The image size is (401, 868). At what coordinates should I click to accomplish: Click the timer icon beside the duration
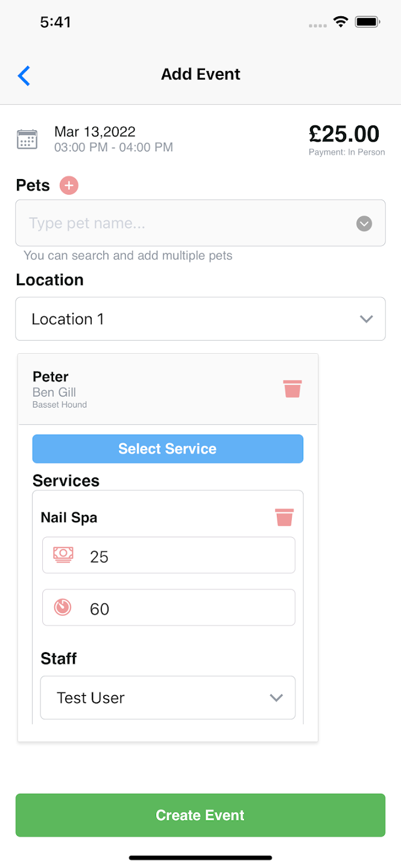(62, 607)
